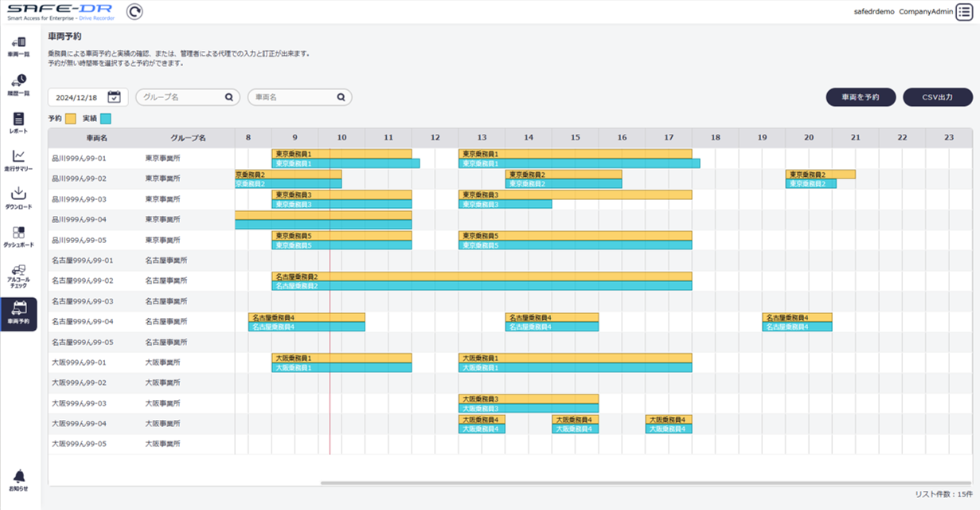The height and width of the screenshot is (510, 980).
Task: Open the top-right list menu icon
Action: pyautogui.click(x=965, y=12)
